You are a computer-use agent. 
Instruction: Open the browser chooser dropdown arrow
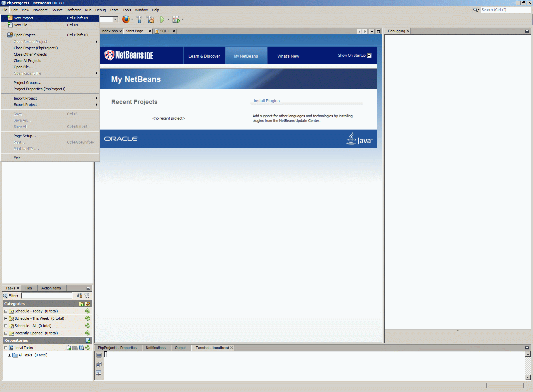[x=132, y=20]
